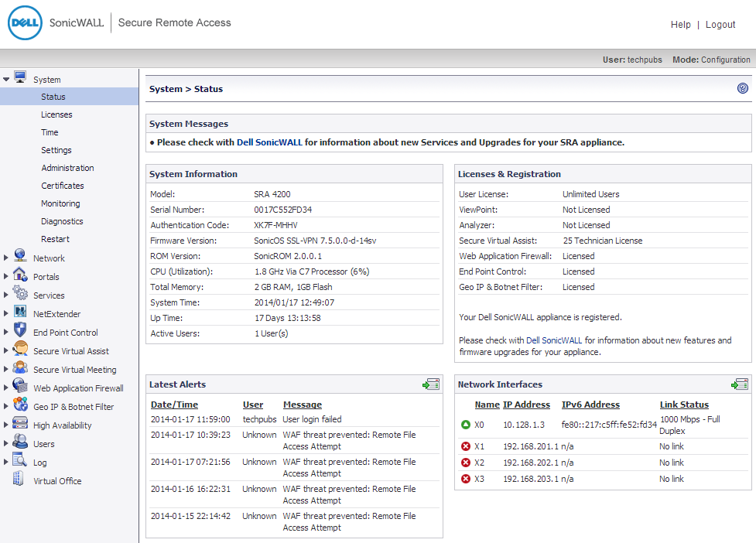Expand the Web Application Firewall arrow
The image size is (756, 543).
[x=5, y=388]
